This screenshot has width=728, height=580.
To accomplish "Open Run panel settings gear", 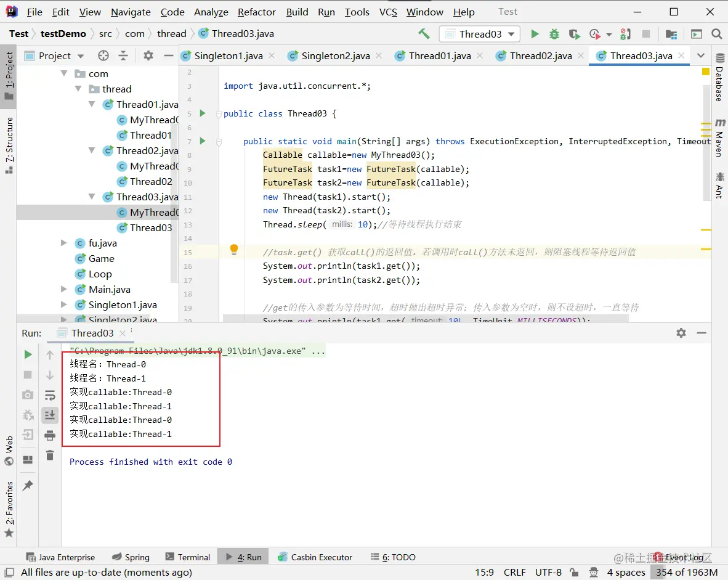I will (681, 333).
